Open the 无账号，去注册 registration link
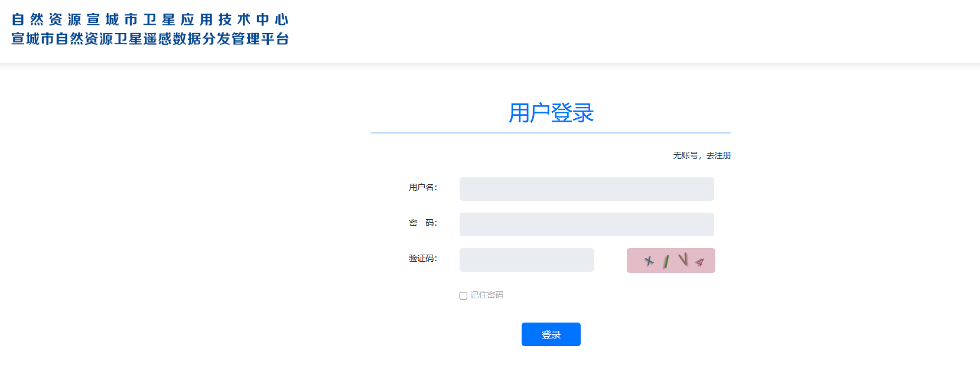The height and width of the screenshot is (384, 980). [702, 155]
